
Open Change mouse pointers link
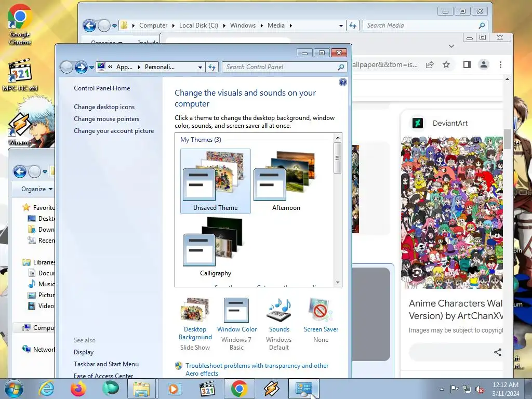(107, 119)
